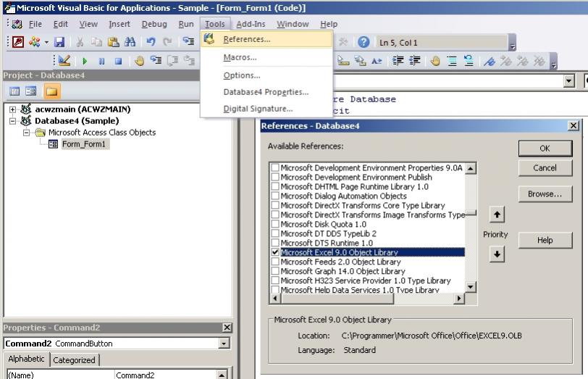Click the blue Help question mark icon
The image size is (588, 379).
(364, 42)
